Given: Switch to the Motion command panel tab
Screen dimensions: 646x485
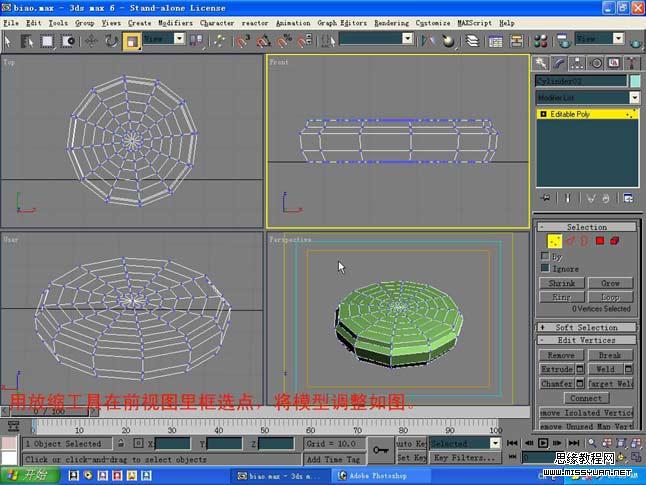Looking at the screenshot, I should click(x=596, y=63).
